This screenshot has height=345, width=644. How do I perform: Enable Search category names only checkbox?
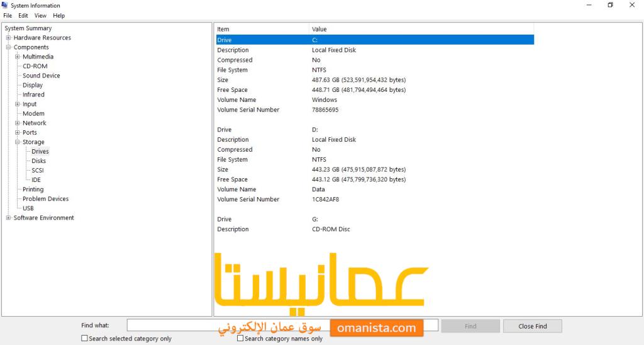click(x=240, y=338)
